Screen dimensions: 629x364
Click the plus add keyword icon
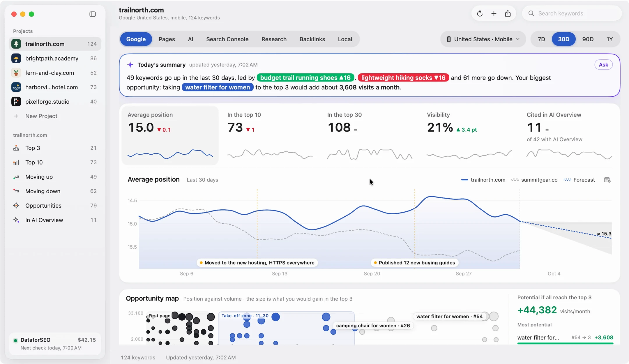494,13
